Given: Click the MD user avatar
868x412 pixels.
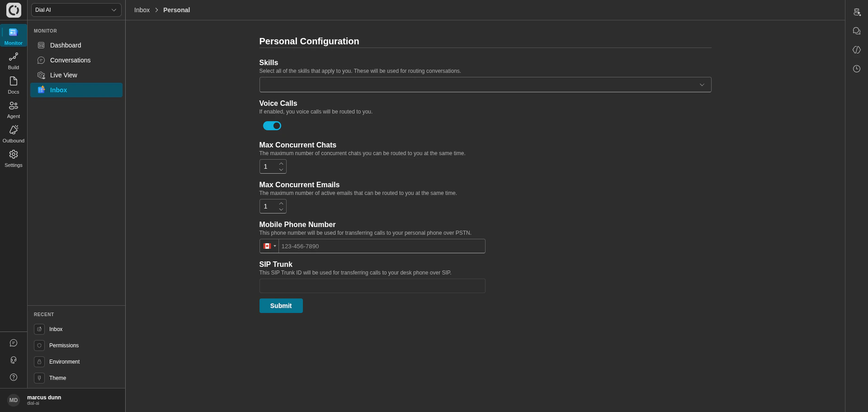Looking at the screenshot, I should [14, 400].
